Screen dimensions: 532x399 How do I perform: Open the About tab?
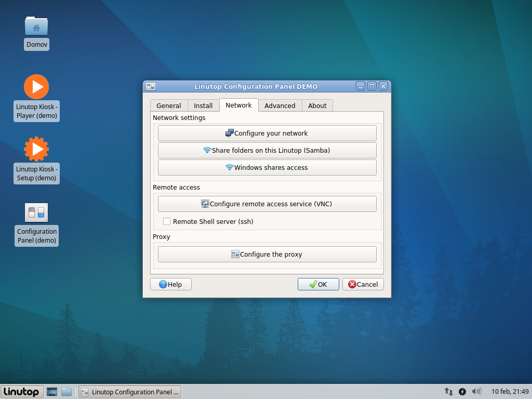click(x=317, y=105)
